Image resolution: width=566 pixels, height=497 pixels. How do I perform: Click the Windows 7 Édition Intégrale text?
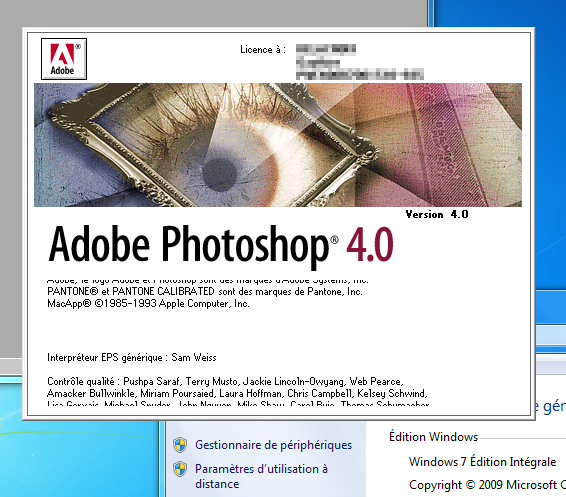coord(482,462)
